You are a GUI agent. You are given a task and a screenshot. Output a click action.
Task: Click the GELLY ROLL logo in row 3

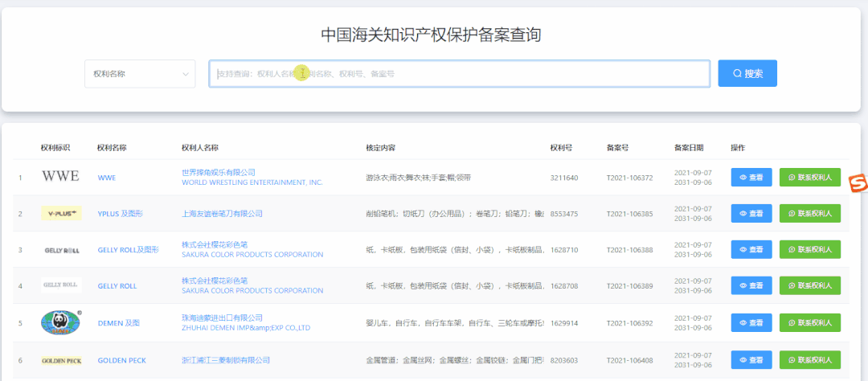[61, 250]
